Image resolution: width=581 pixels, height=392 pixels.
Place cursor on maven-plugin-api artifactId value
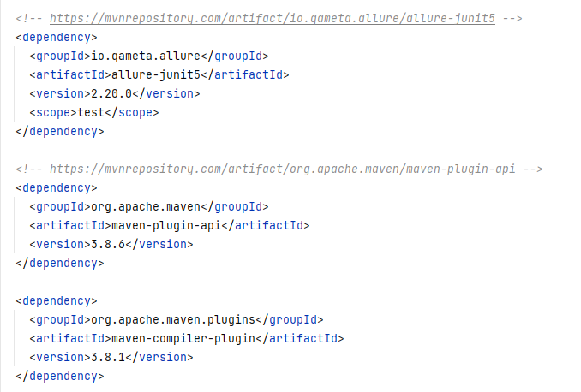point(167,226)
